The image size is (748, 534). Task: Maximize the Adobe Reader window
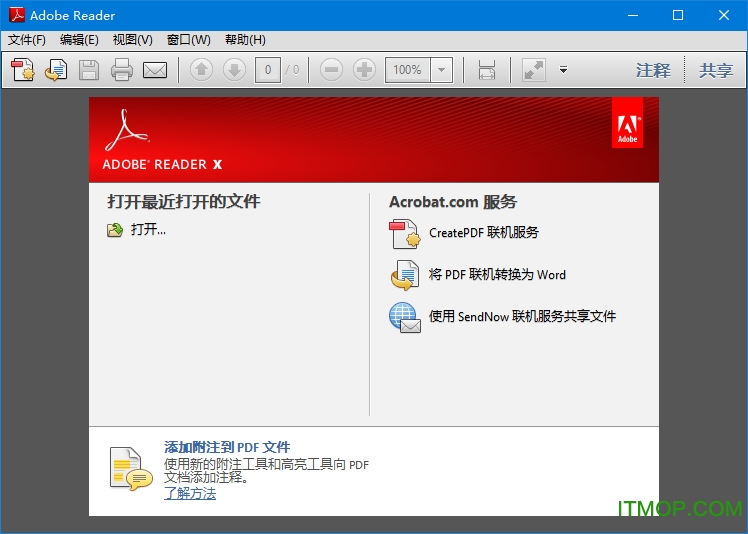pyautogui.click(x=678, y=15)
